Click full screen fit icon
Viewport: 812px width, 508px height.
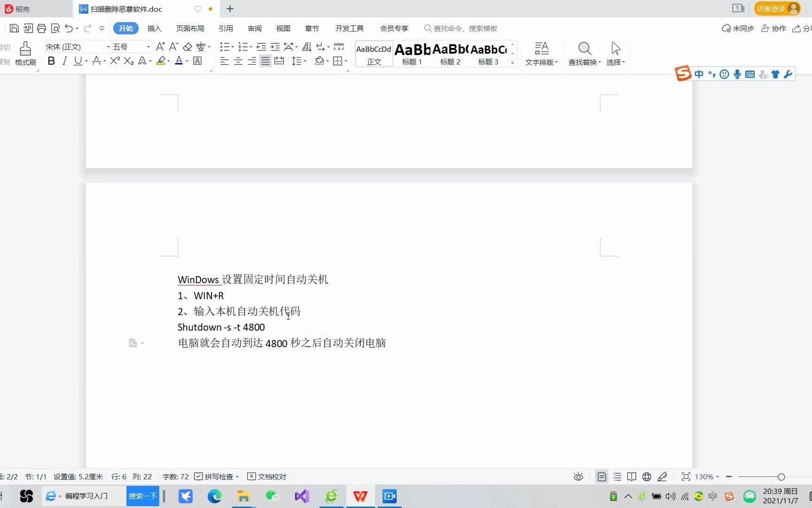tap(686, 476)
